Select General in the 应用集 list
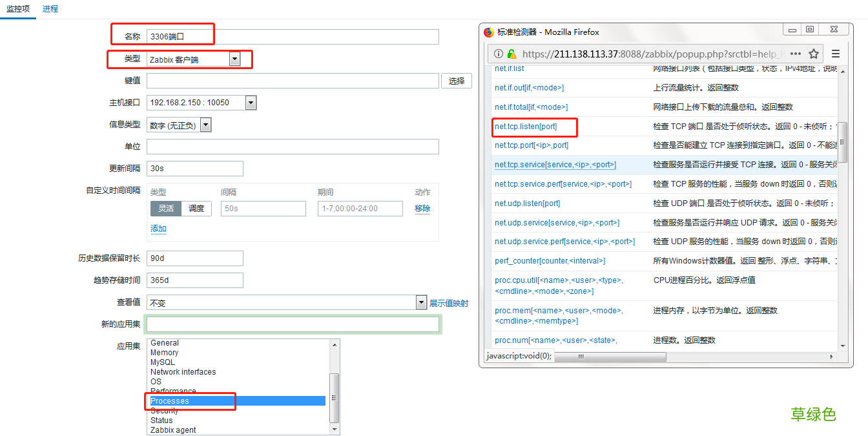Viewport: 868px width, 436px height. coord(238,343)
